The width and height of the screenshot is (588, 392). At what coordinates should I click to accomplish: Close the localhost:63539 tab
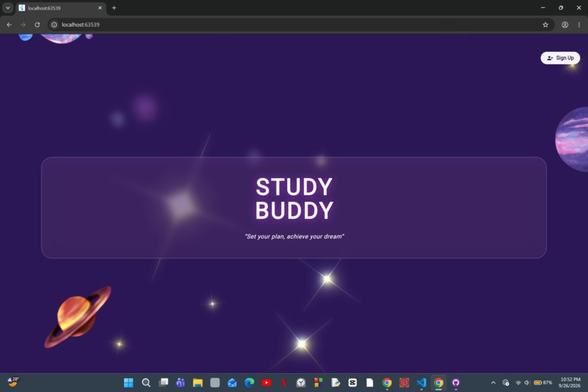point(100,8)
